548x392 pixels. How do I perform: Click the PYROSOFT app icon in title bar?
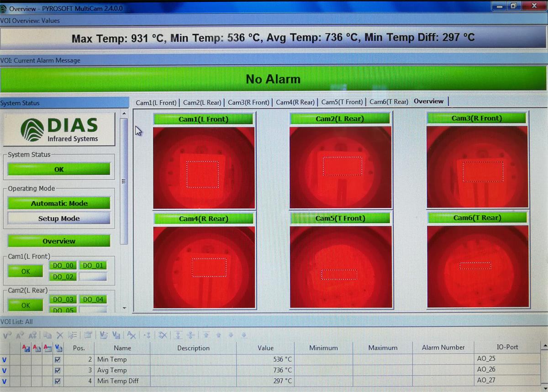4,8
